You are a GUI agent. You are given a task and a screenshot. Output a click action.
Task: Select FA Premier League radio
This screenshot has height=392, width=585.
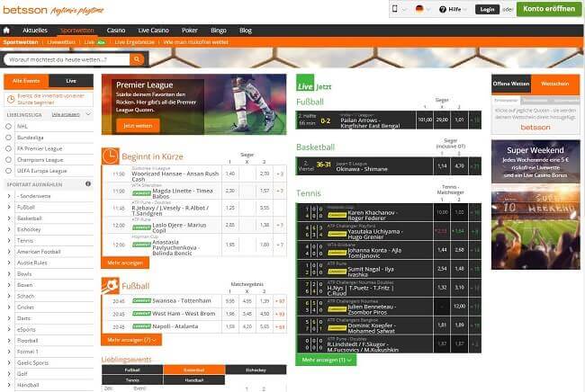point(9,148)
